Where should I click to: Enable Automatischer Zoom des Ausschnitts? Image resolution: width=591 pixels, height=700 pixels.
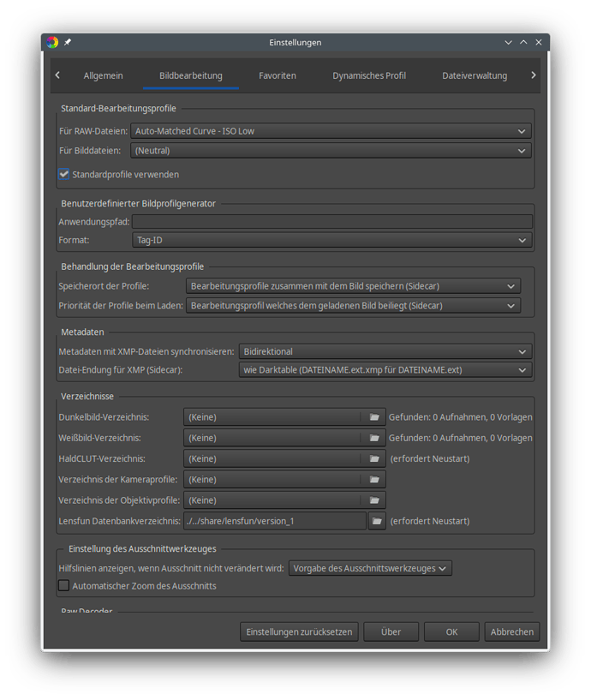(x=64, y=585)
